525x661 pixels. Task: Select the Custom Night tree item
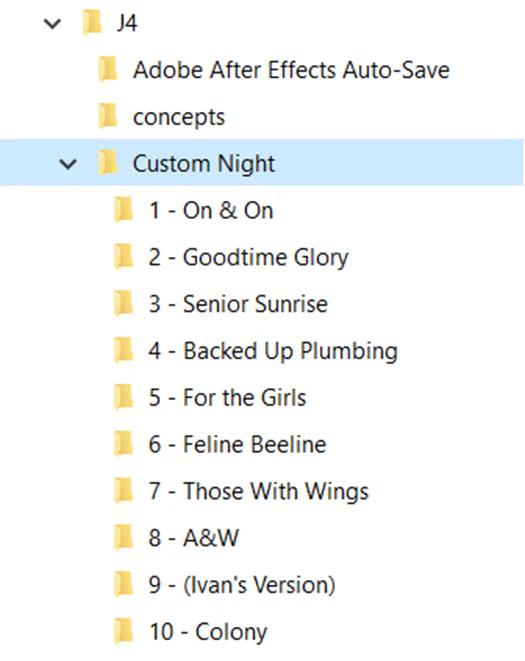(x=261, y=162)
